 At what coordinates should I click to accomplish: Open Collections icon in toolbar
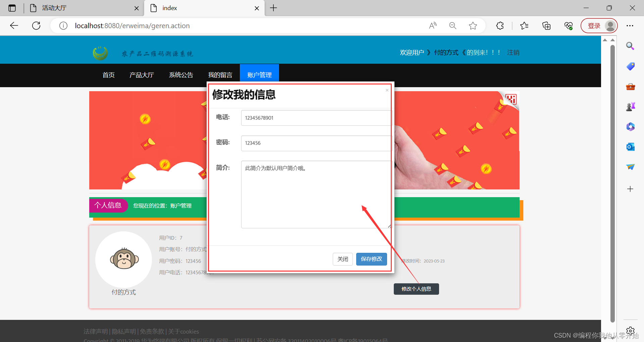[546, 26]
